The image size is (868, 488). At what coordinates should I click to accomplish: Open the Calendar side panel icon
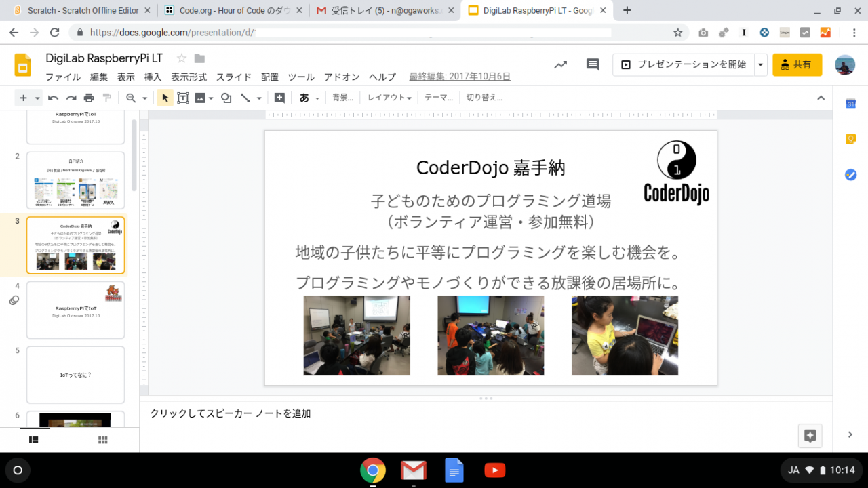tap(850, 104)
